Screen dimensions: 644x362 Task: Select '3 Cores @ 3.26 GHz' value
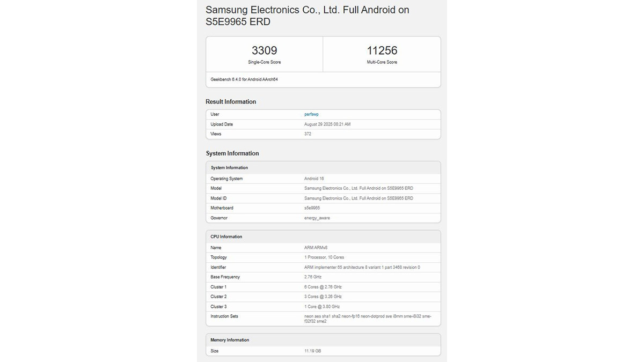[323, 297]
